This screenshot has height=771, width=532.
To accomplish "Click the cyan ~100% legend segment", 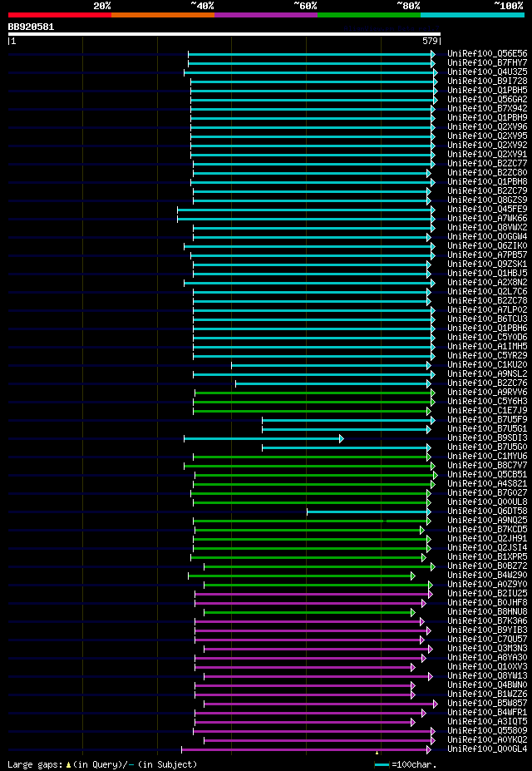I will point(472,15).
